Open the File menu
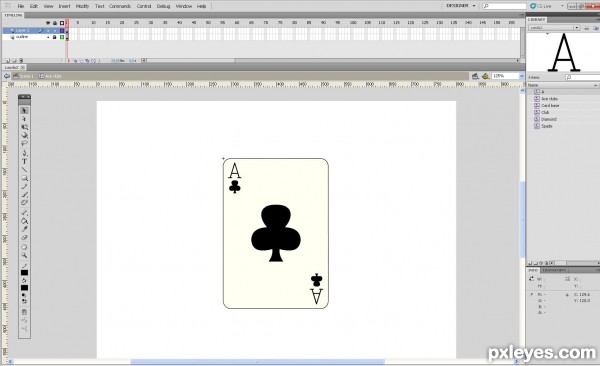 click(x=21, y=6)
